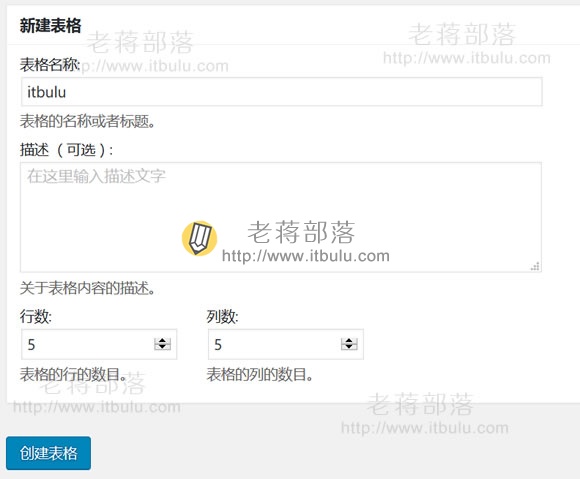580x479 pixels.
Task: Increase the 行数 row count with up arrow
Action: [162, 341]
